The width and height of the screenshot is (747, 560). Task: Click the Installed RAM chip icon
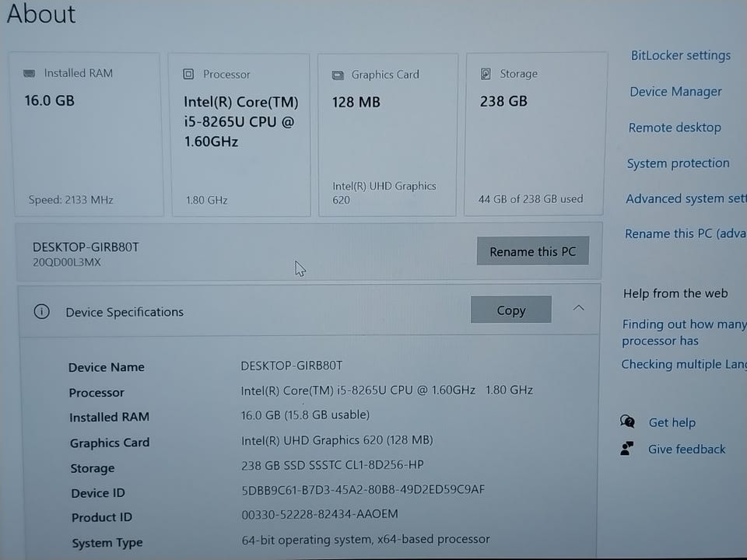pyautogui.click(x=29, y=73)
